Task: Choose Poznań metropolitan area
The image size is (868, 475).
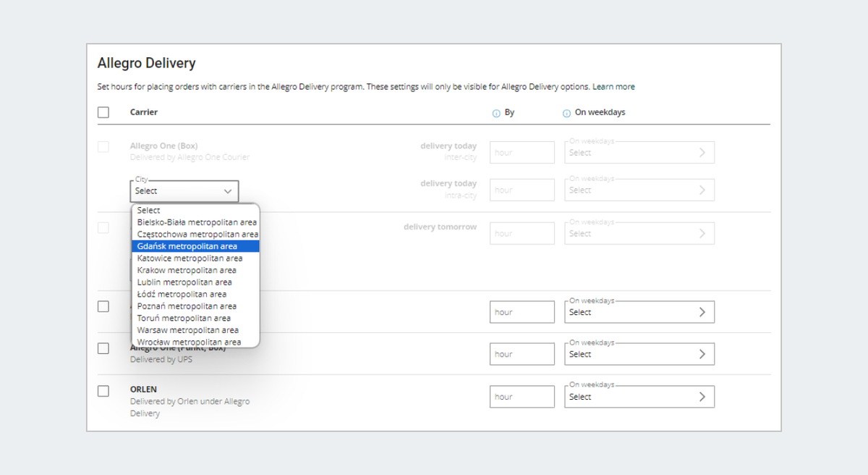Action: pyautogui.click(x=195, y=306)
